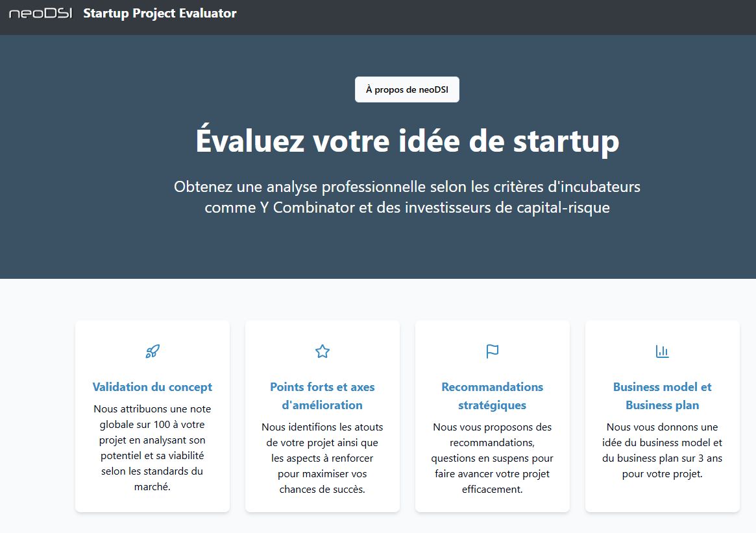Click the Recommandations stratégiques description text

[x=493, y=458]
